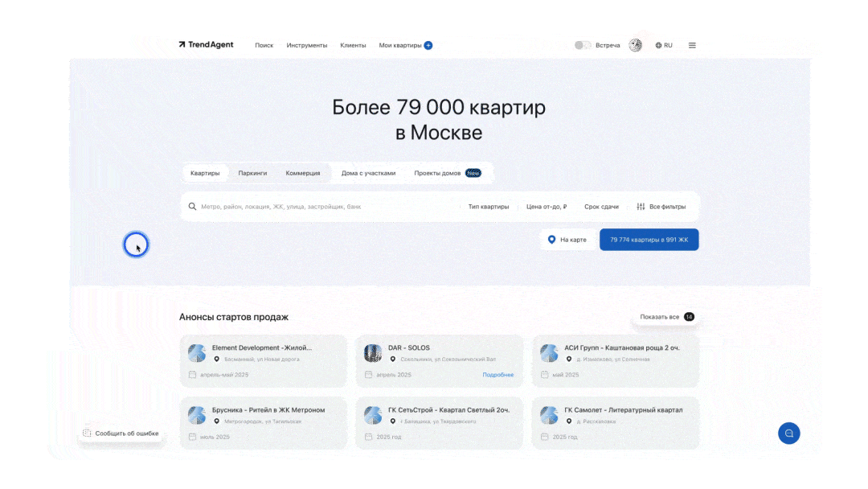Select the Коммерция tab
This screenshot has height=489, width=868.
[x=303, y=174]
